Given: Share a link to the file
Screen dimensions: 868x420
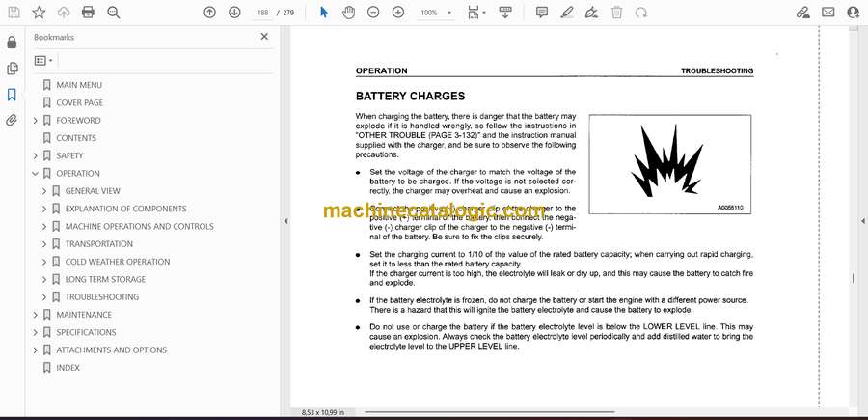Looking at the screenshot, I should (x=802, y=13).
